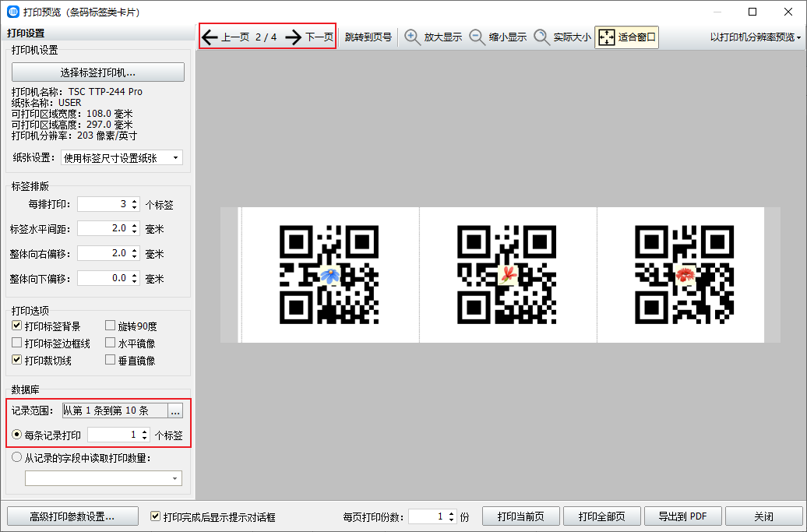Increase labels per record count

point(145,432)
